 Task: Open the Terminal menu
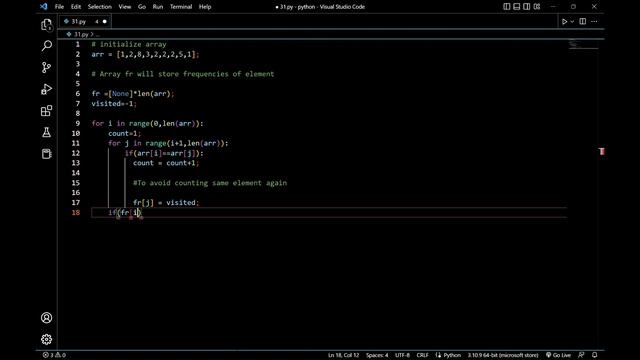click(x=181, y=7)
